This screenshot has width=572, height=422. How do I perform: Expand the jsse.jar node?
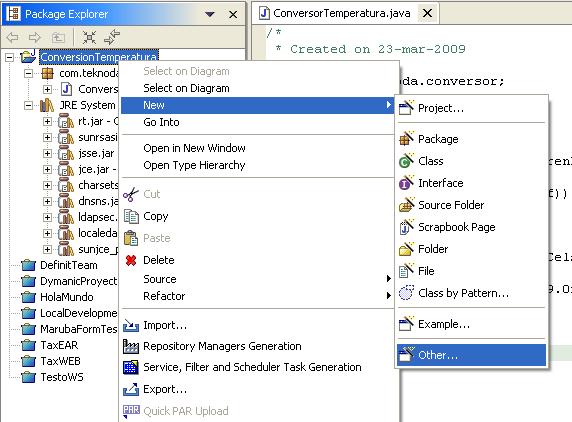(47, 153)
